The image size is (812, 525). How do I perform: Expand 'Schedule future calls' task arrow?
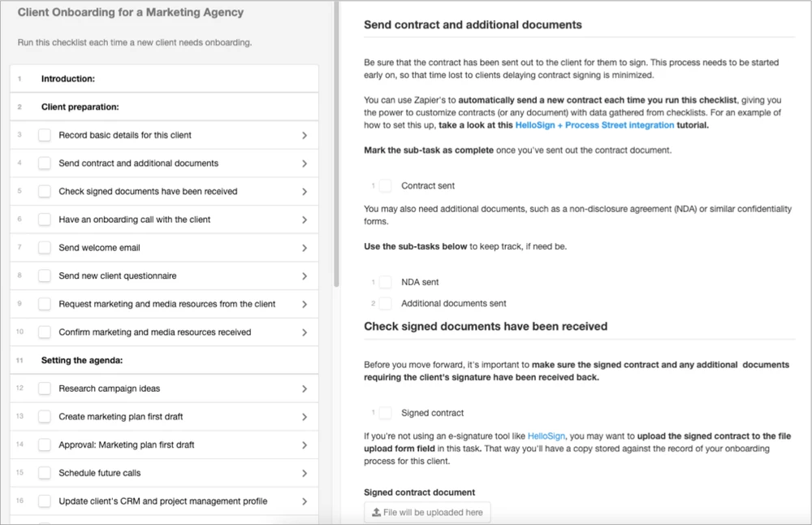click(304, 473)
